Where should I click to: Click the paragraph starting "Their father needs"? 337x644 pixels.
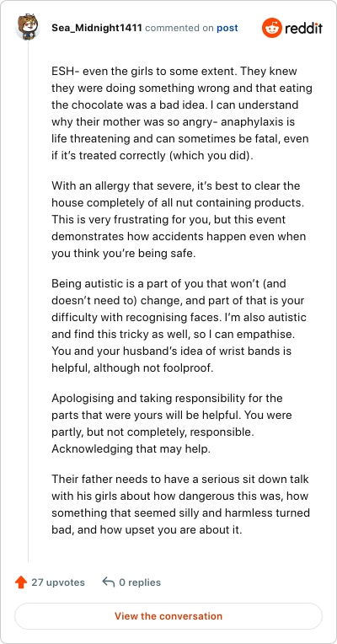[x=180, y=504]
